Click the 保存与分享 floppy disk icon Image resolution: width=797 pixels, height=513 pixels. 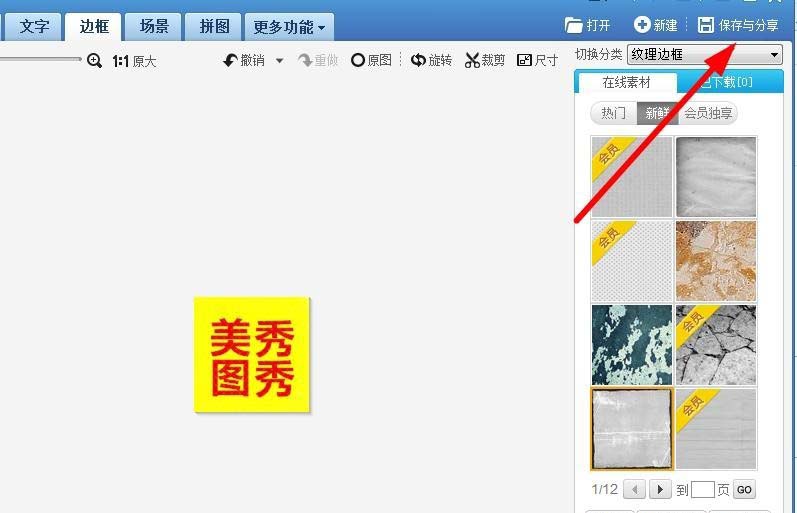point(706,25)
